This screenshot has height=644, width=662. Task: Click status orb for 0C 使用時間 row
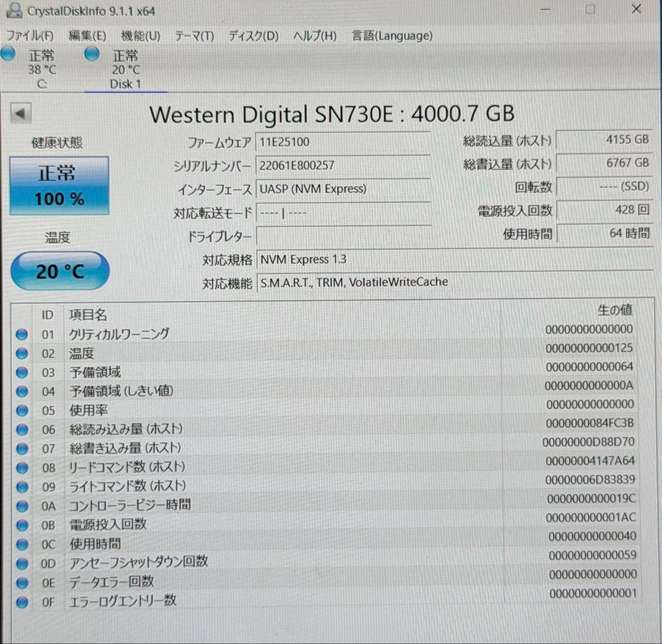point(22,544)
